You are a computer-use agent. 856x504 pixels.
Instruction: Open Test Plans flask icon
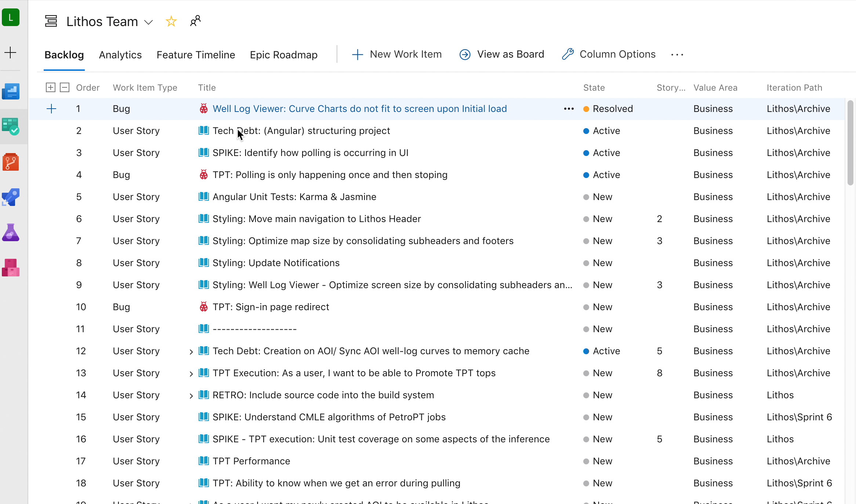click(11, 232)
